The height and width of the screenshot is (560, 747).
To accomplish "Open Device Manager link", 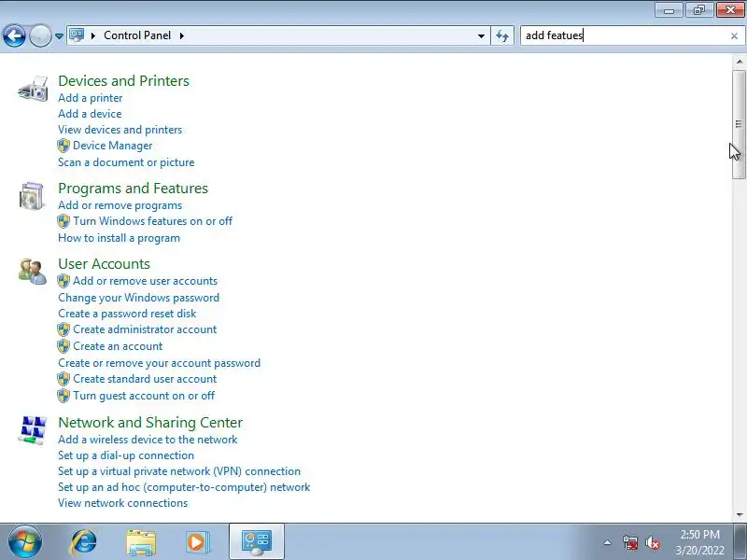I will tap(112, 146).
